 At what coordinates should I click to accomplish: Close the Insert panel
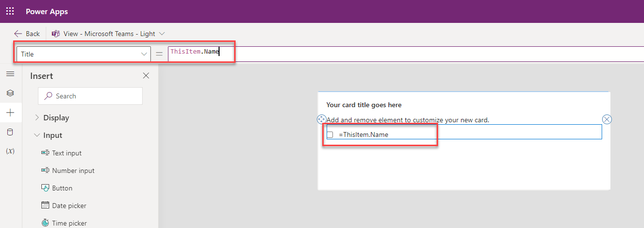[x=146, y=76]
